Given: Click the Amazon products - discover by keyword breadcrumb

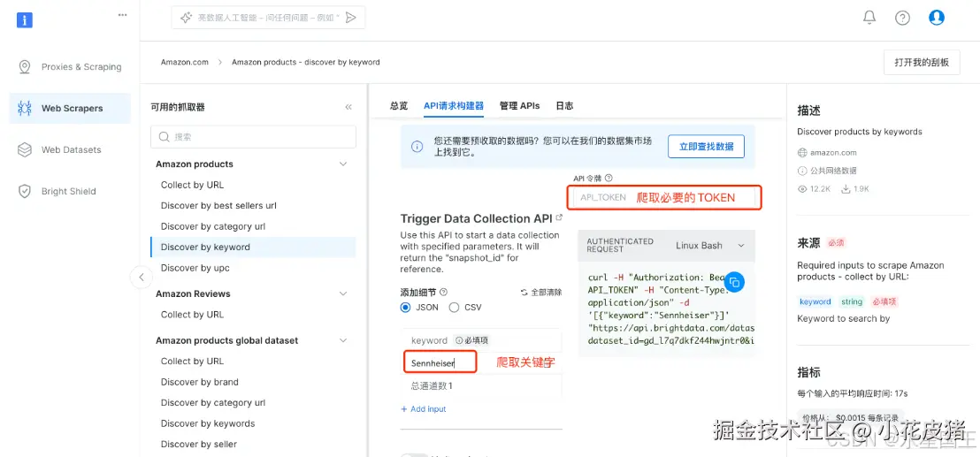Looking at the screenshot, I should point(306,62).
